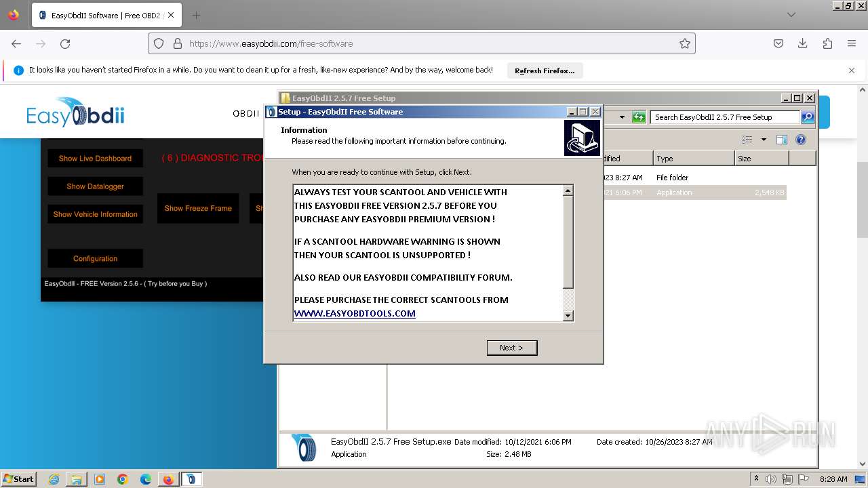
Task: Dismiss the Firefox refresh notification bar
Action: (852, 70)
